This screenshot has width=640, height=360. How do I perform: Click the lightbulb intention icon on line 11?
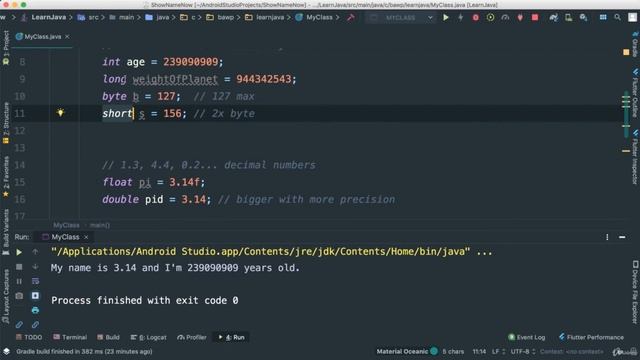point(60,112)
